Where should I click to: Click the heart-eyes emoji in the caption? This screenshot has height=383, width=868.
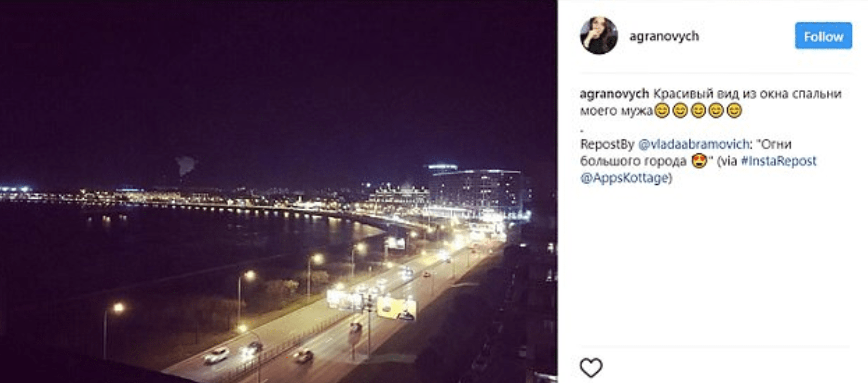tap(699, 161)
